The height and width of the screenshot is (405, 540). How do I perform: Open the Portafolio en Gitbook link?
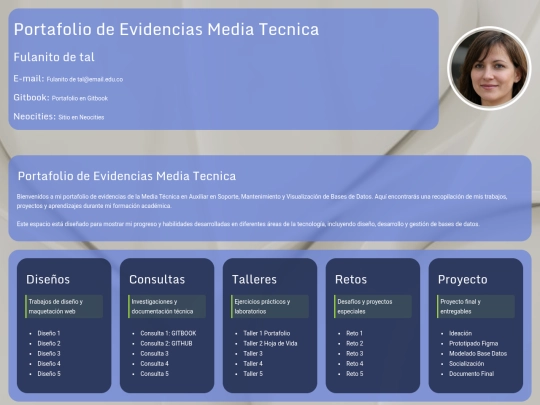[x=80, y=98]
